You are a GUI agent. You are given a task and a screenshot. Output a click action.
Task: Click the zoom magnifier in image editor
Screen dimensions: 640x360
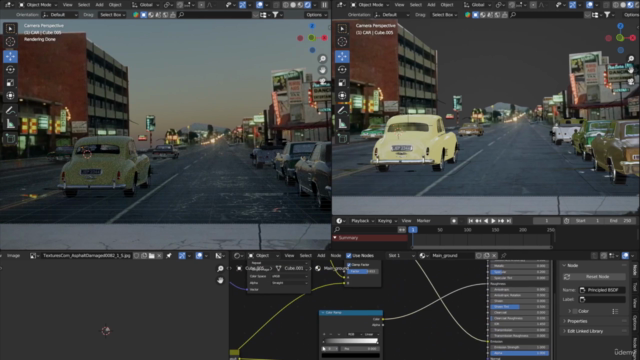coord(220,269)
